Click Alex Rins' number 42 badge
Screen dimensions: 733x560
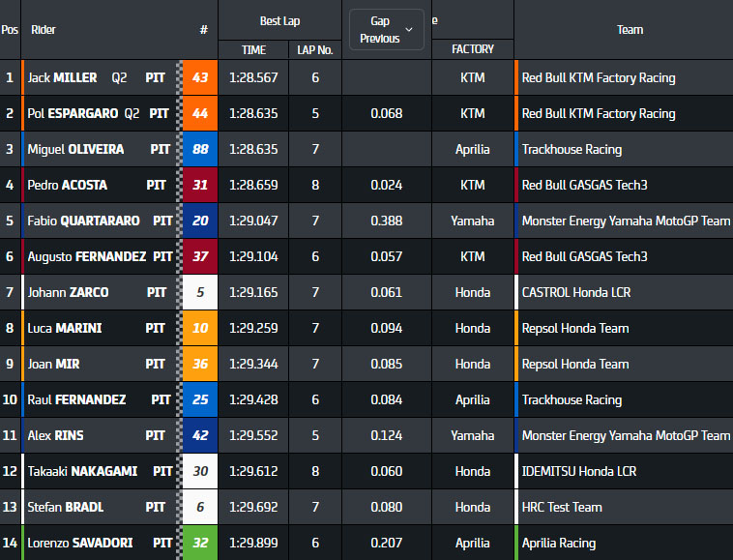[x=200, y=435]
